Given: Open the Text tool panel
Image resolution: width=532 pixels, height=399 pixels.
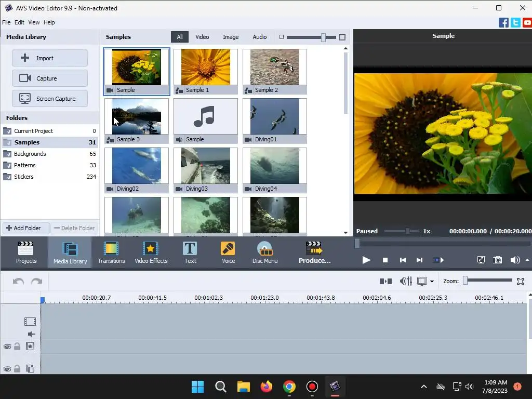Looking at the screenshot, I should (190, 252).
